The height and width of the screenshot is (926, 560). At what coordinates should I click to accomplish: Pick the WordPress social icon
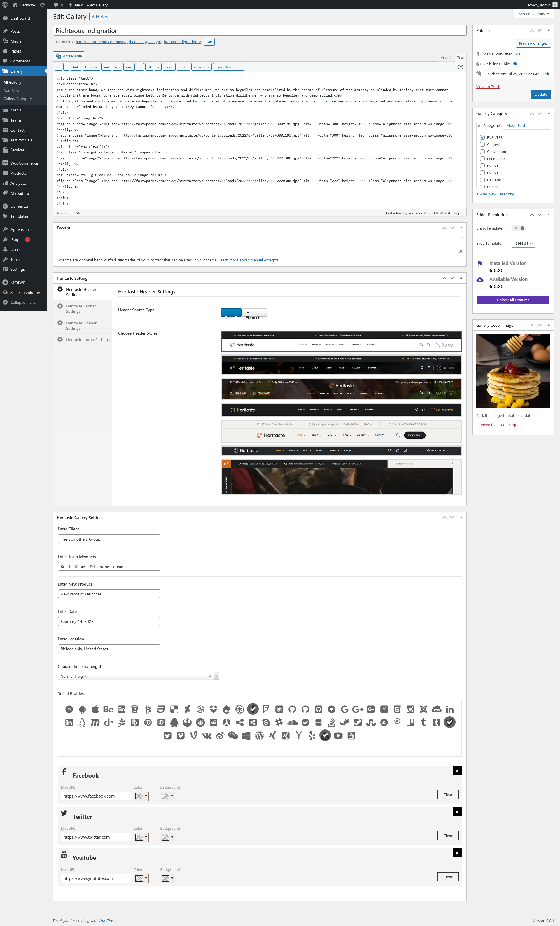pyautogui.click(x=259, y=735)
